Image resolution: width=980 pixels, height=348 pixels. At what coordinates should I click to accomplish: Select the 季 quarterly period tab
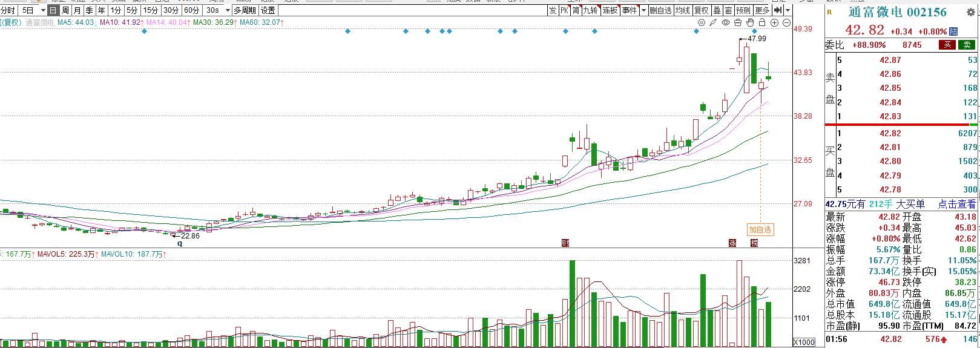90,10
